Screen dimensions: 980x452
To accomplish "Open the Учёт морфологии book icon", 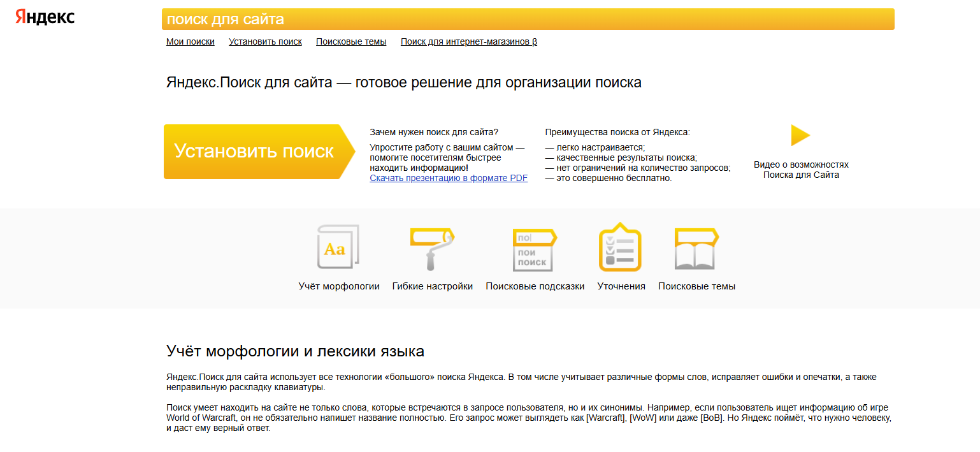I will pos(338,247).
